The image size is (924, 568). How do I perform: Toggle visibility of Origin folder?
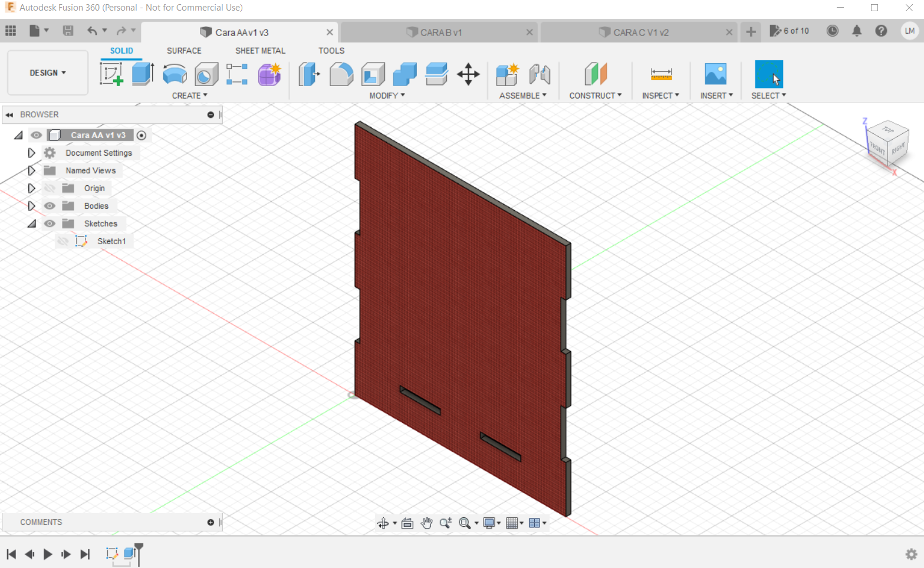point(50,188)
